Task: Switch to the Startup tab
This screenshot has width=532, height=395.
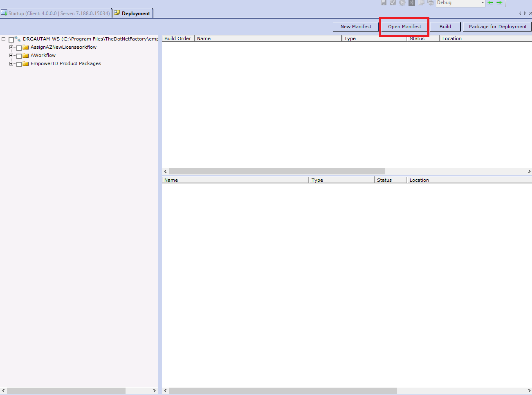Action: click(56, 13)
